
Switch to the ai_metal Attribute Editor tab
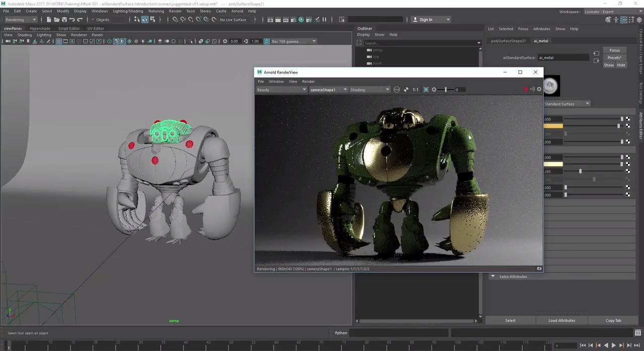[x=540, y=41]
